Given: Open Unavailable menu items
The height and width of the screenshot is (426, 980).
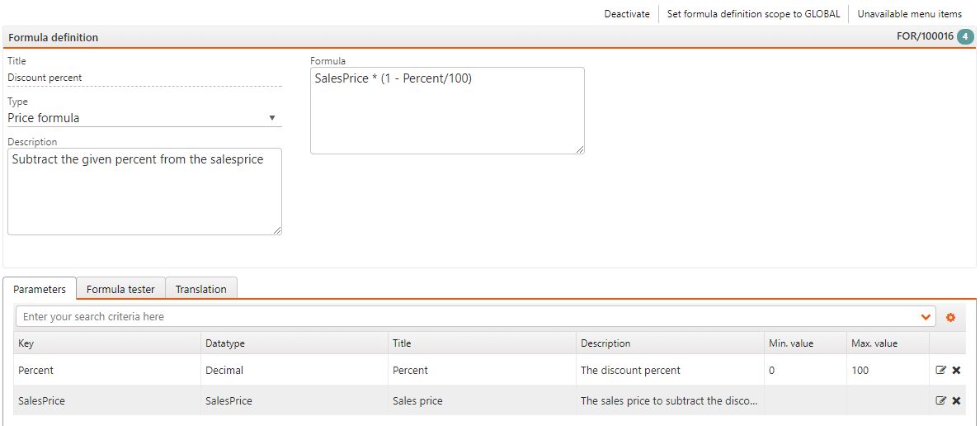Looking at the screenshot, I should (909, 14).
